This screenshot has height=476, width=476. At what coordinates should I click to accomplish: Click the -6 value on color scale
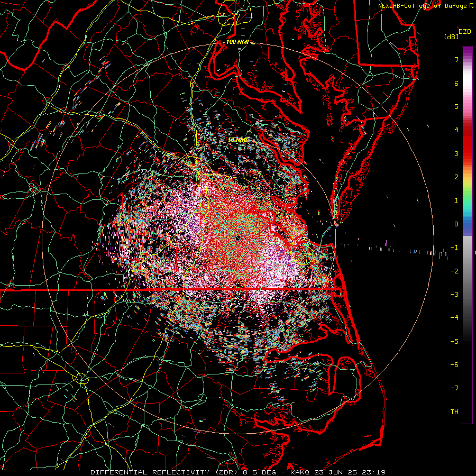tap(454, 364)
